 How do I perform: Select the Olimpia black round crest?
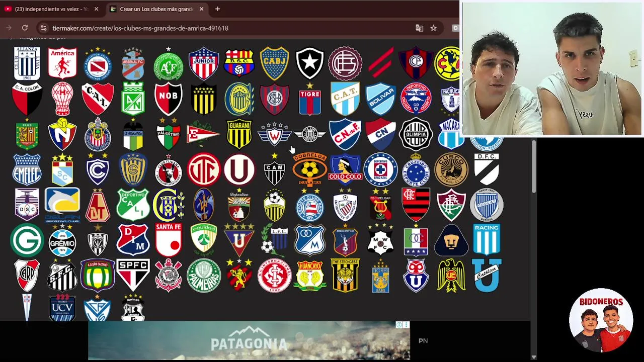pyautogui.click(x=416, y=134)
